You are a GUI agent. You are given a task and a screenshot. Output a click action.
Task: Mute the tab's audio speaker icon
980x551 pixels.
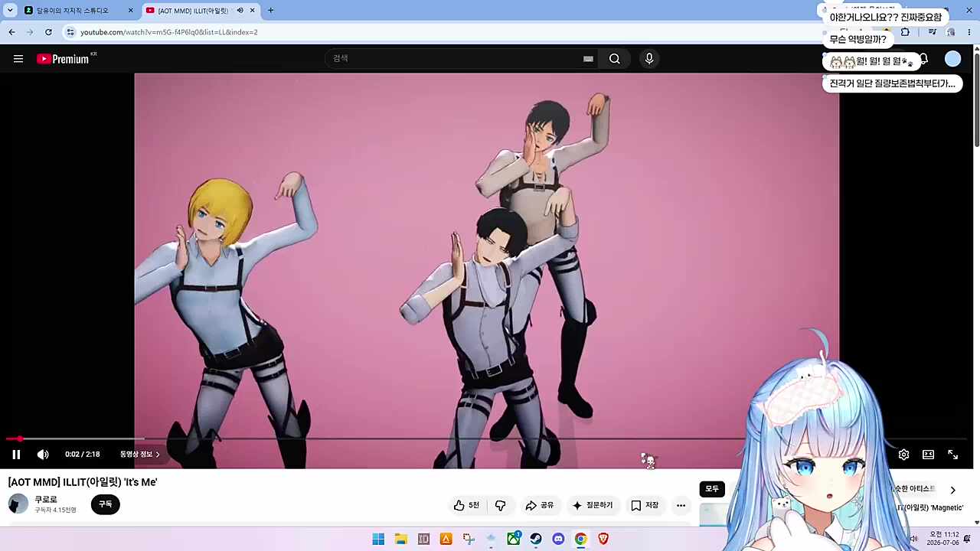pyautogui.click(x=240, y=11)
